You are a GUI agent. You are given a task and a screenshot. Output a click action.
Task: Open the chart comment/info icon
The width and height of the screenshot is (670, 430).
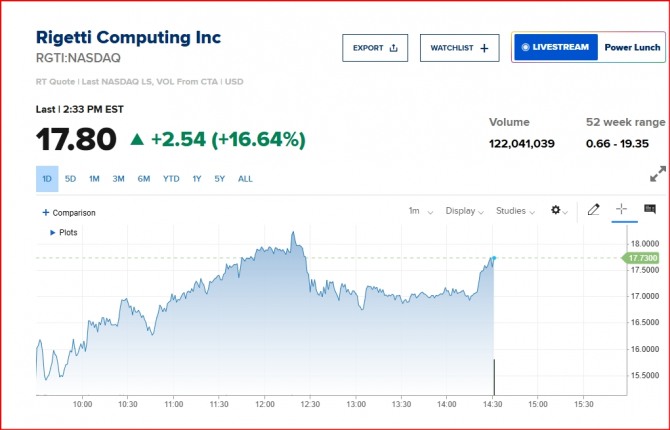point(649,210)
